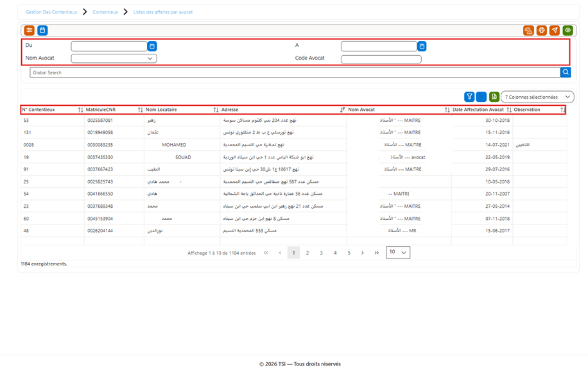Click the green file export icon
Image resolution: width=588 pixels, height=370 pixels.
[x=494, y=97]
